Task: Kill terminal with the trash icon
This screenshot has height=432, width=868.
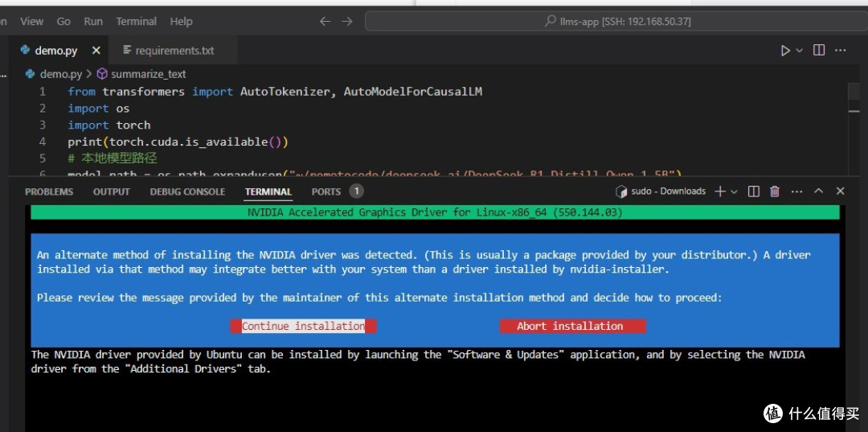Action: coord(775,191)
